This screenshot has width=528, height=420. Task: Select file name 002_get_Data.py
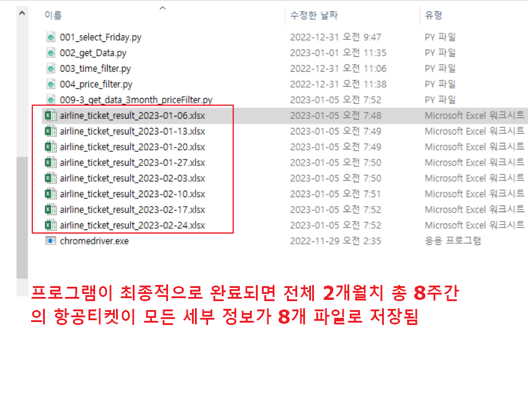point(93,53)
